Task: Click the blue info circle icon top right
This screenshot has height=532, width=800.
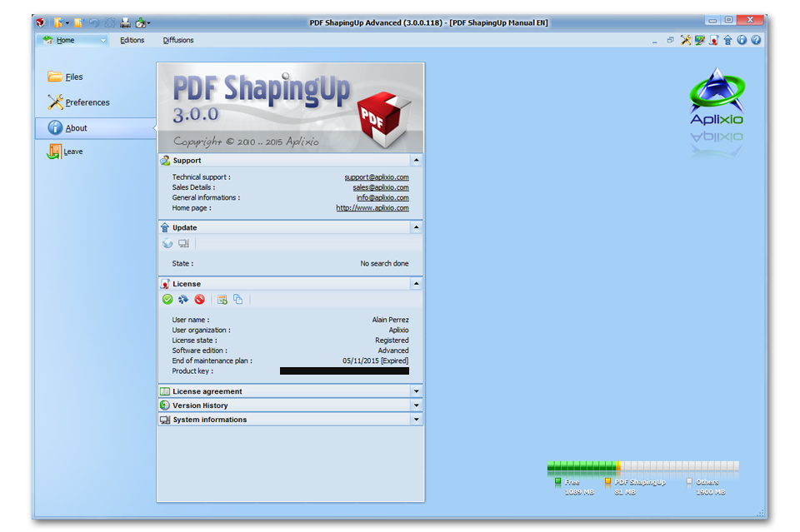Action: tap(742, 40)
